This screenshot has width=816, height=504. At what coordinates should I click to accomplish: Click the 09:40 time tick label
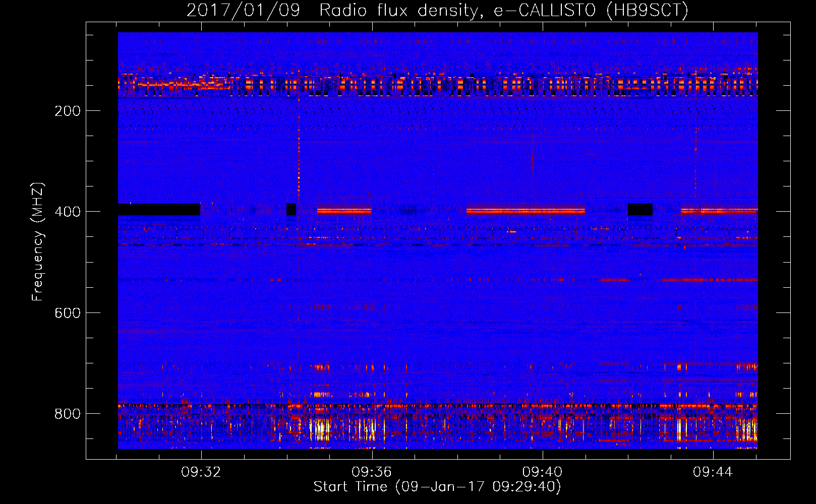(x=542, y=472)
